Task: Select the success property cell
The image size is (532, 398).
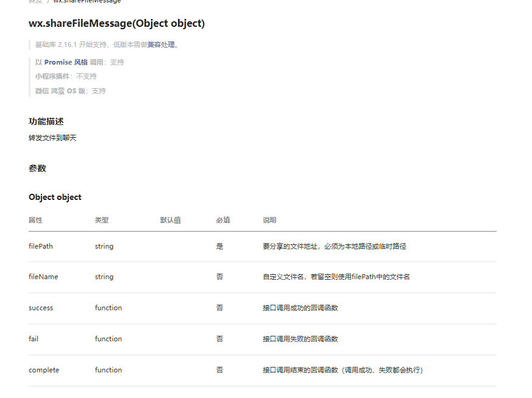Action: coord(41,308)
